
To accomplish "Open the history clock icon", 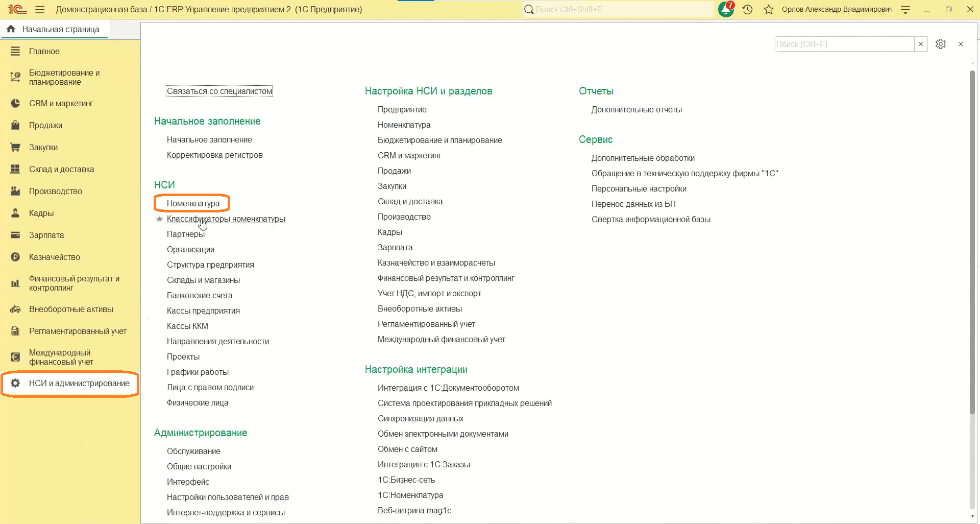I will [748, 9].
